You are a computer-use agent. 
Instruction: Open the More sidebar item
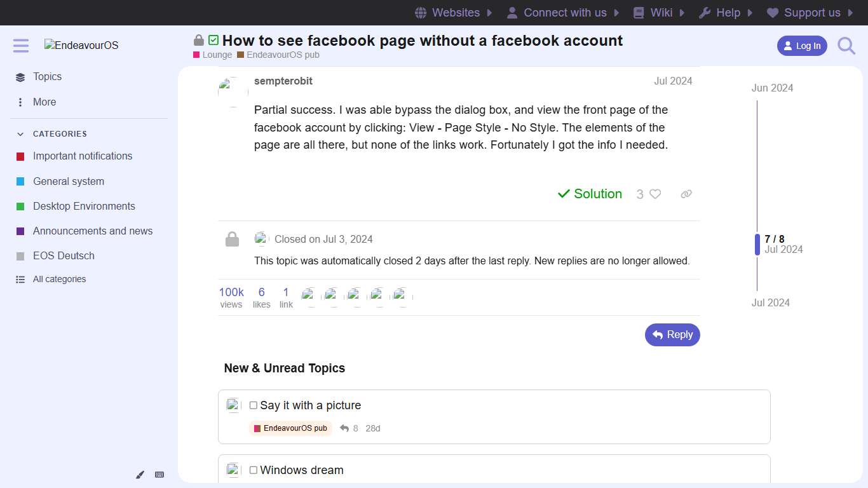[x=44, y=102]
